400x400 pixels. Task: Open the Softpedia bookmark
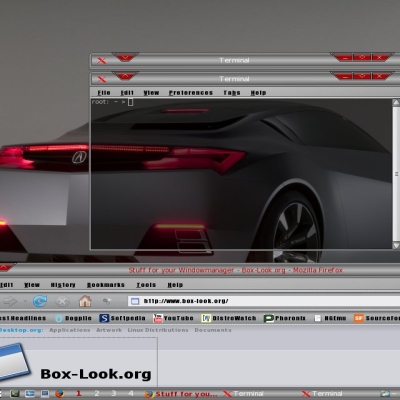122,318
